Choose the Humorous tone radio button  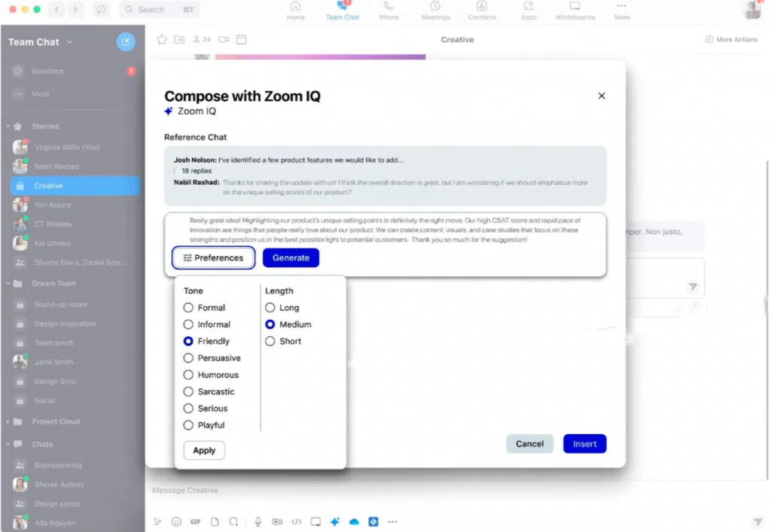188,375
